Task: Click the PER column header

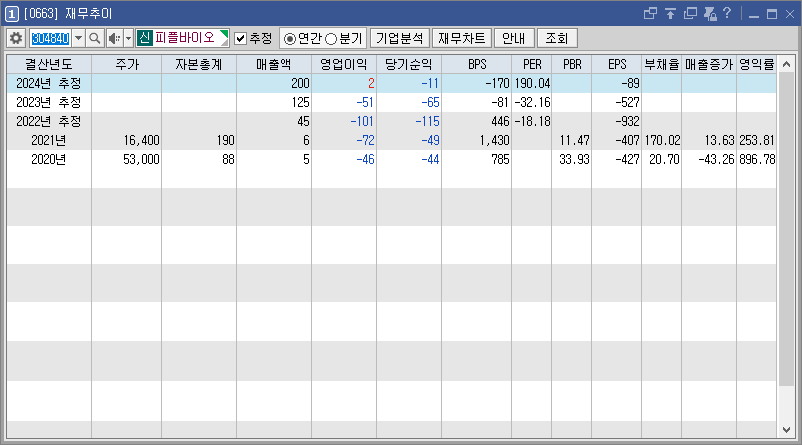Action: pyautogui.click(x=532, y=64)
